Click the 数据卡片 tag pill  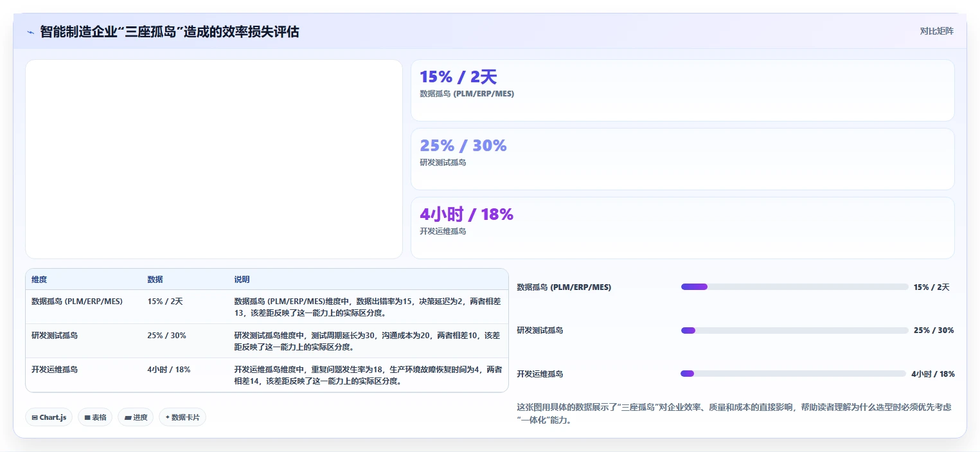183,417
